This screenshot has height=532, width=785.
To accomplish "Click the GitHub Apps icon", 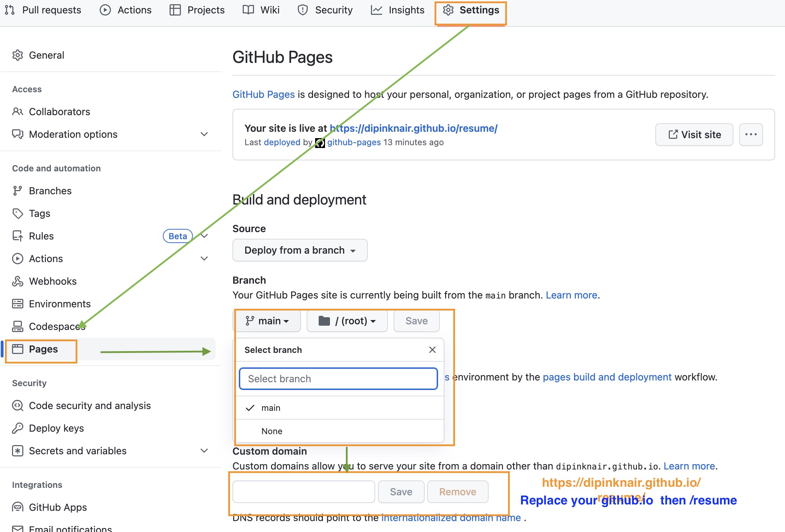I will pos(18,507).
